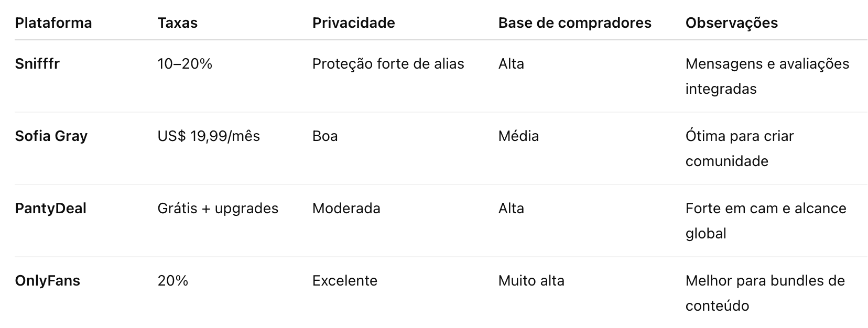Select the Observações column header
The image size is (868, 328).
731,23
